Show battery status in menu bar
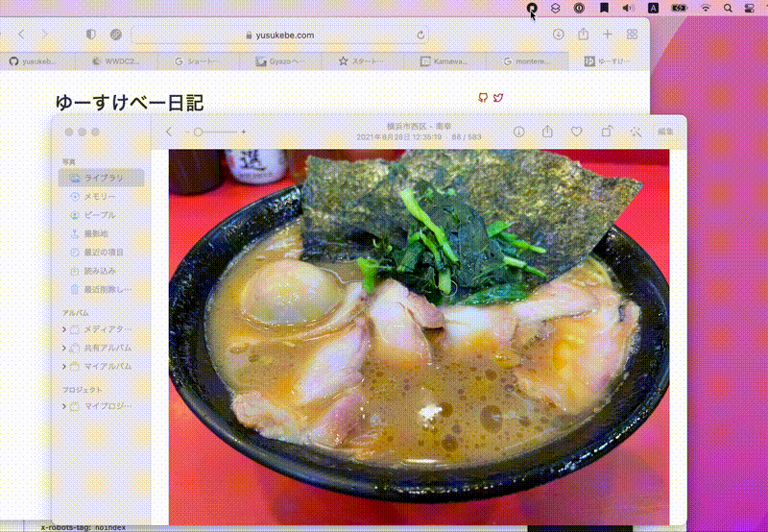Screen dimensions: 768x532 (x=679, y=8)
